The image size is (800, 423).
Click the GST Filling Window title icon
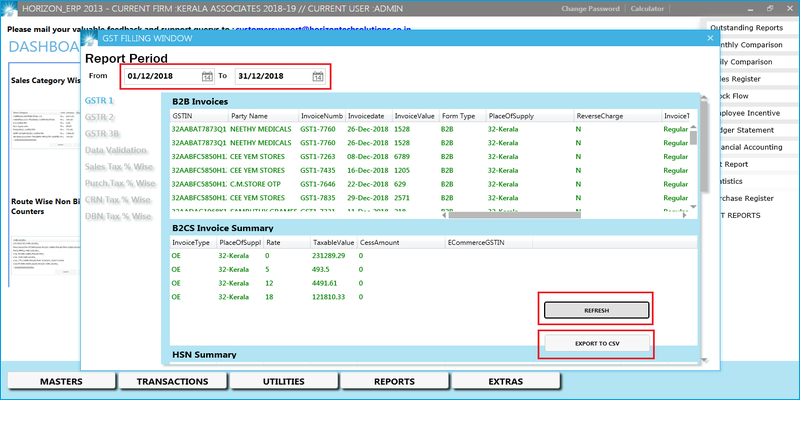(91, 39)
